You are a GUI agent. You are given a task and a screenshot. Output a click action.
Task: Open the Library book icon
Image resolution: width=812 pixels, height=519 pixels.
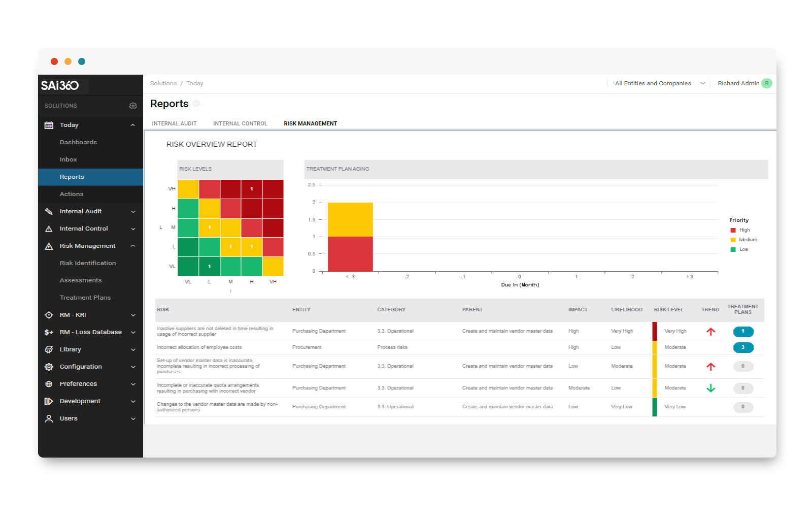coord(49,349)
